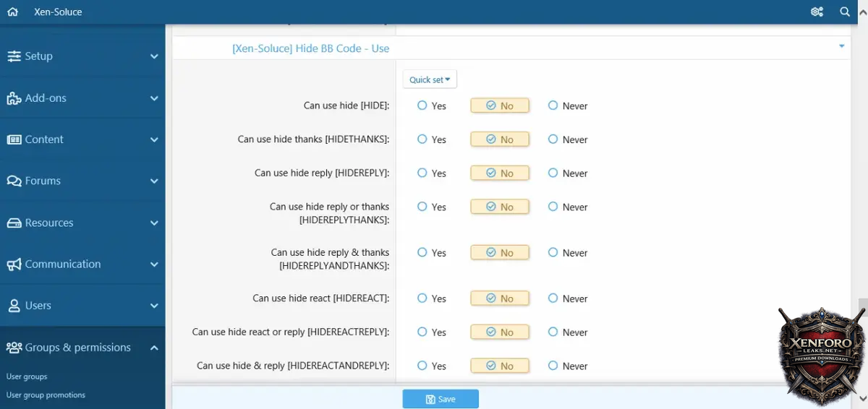This screenshot has height=409, width=868.
Task: Click the Xen-Soluce header title
Action: (58, 12)
